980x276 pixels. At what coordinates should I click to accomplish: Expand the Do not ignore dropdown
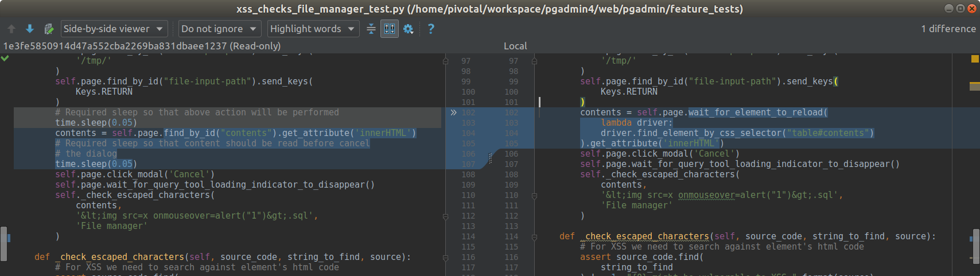tap(219, 29)
